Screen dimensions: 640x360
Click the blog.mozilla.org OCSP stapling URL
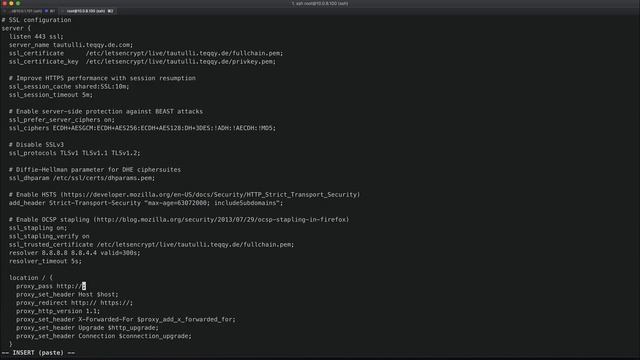221,220
